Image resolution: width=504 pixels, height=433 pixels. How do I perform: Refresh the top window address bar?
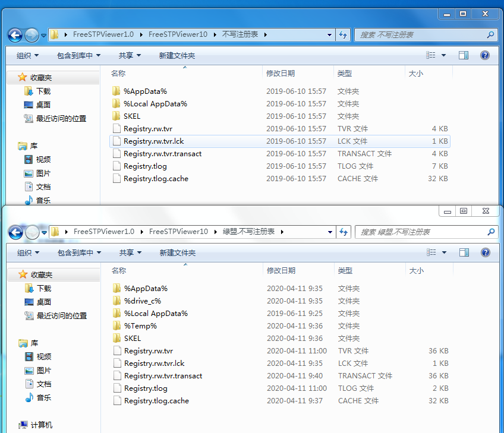(x=343, y=34)
